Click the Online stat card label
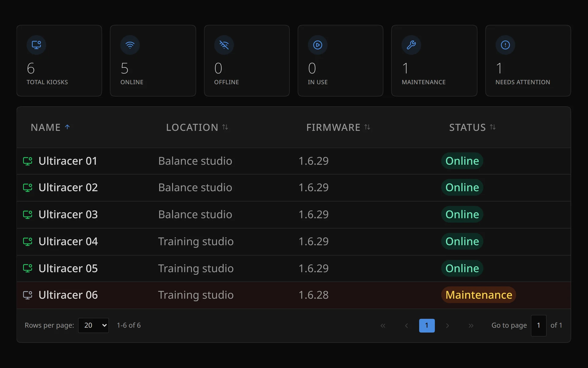Screen dimensions: 588x368 coord(132,82)
